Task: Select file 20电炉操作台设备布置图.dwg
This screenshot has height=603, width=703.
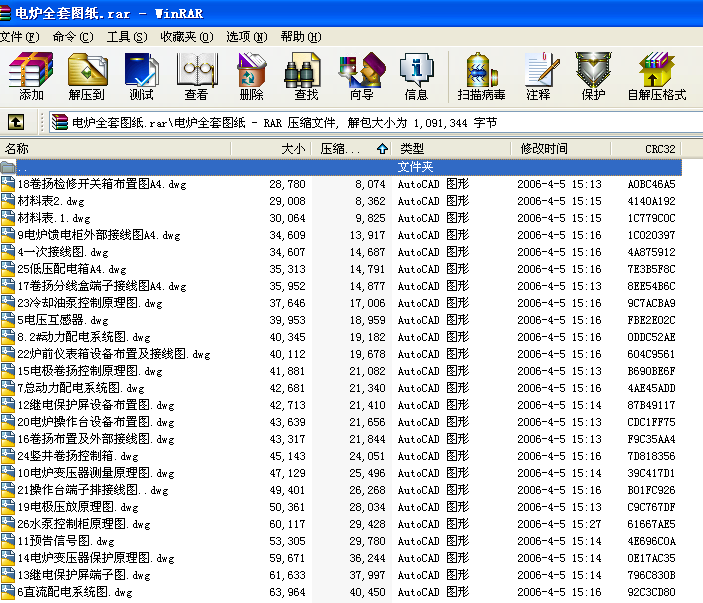Action: point(96,422)
